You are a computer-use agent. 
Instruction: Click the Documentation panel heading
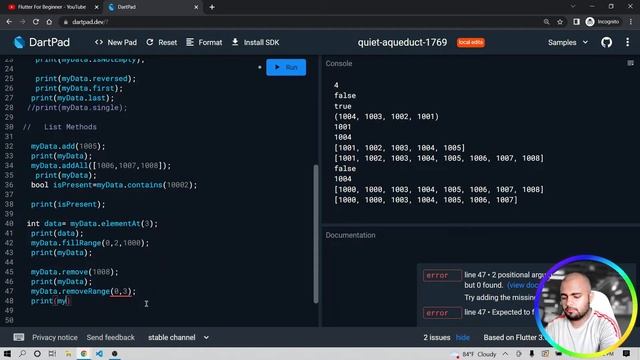[350, 235]
